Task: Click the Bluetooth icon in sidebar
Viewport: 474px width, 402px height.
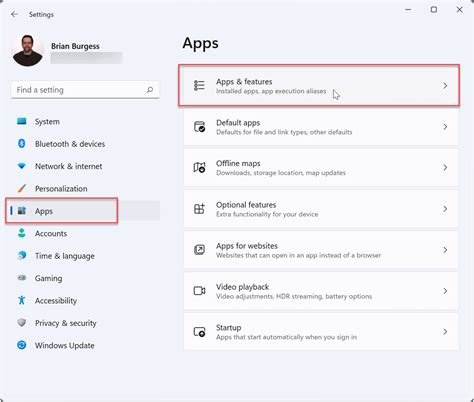Action: [x=22, y=144]
